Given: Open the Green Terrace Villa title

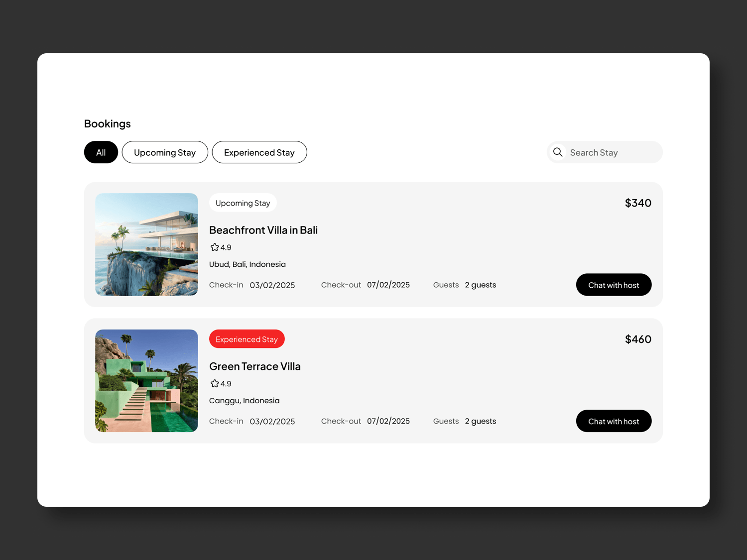Looking at the screenshot, I should [x=255, y=366].
